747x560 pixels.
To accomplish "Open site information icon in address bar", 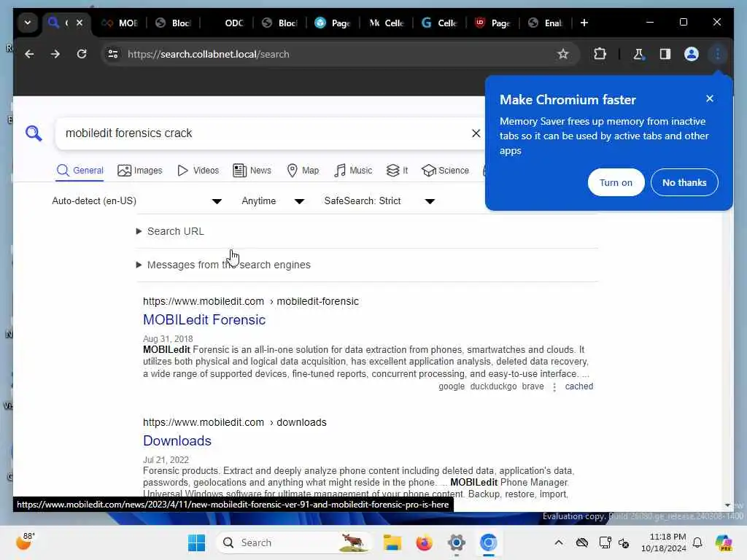I will click(x=113, y=54).
